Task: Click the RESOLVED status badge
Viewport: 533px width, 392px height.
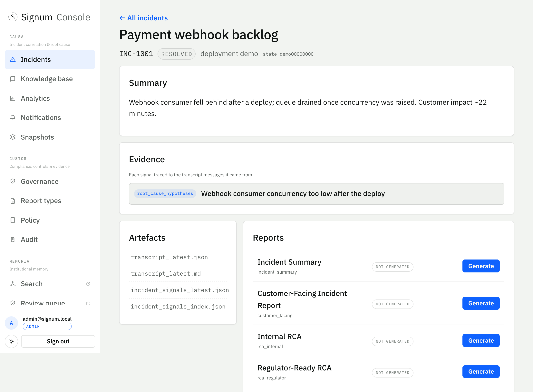Action: 177,54
